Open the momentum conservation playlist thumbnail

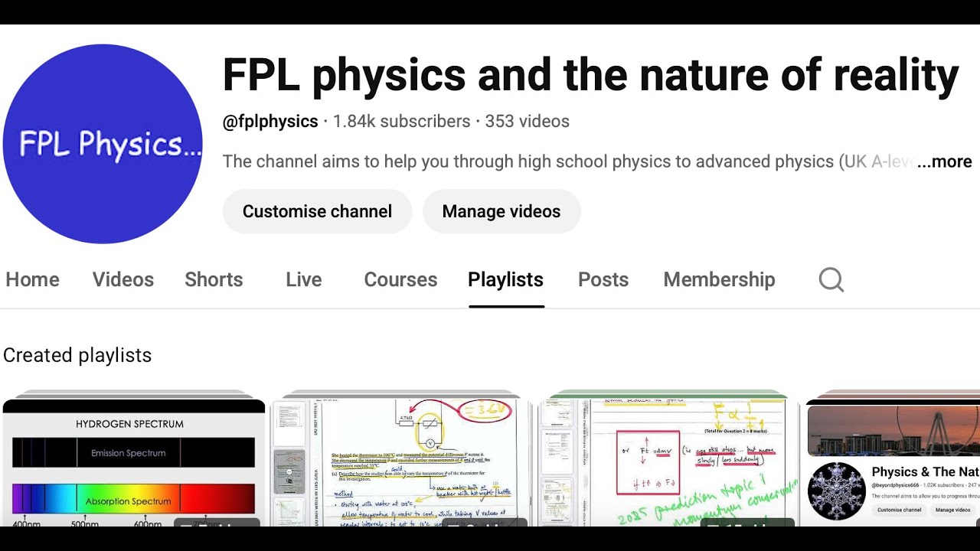[669, 462]
